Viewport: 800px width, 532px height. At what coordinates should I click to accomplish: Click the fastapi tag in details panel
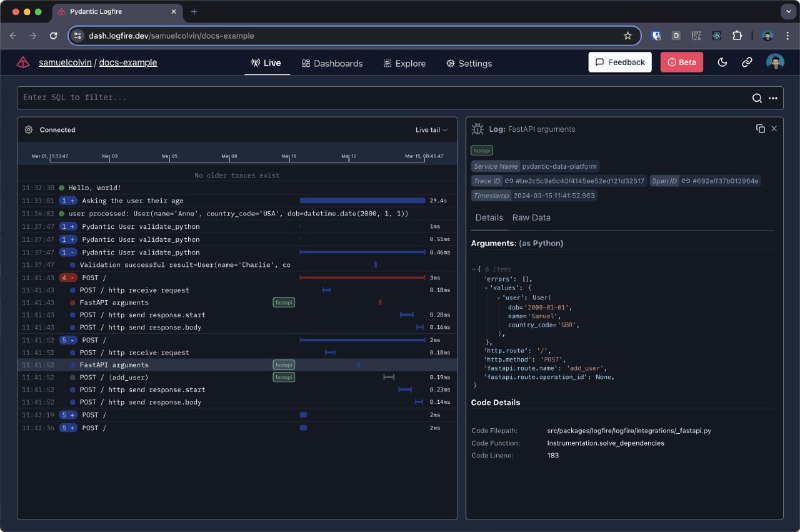[x=482, y=150]
